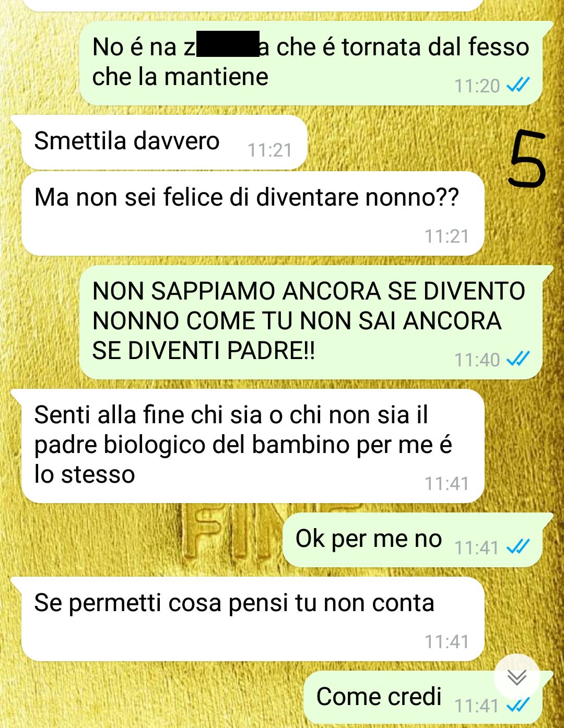Image resolution: width=564 pixels, height=728 pixels.
Task: Tap blue double ticks on 11:40 message
Action: 519,359
